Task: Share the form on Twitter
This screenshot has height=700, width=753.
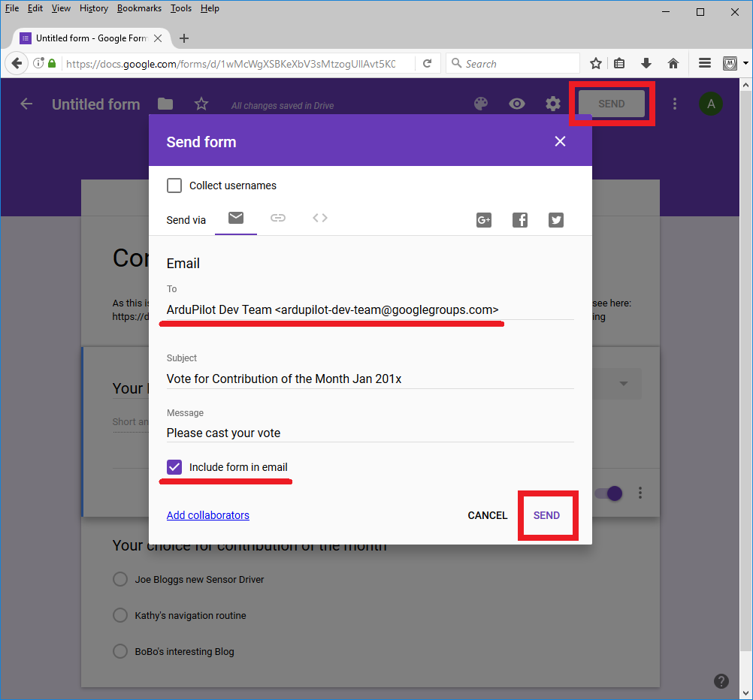Action: [x=556, y=220]
